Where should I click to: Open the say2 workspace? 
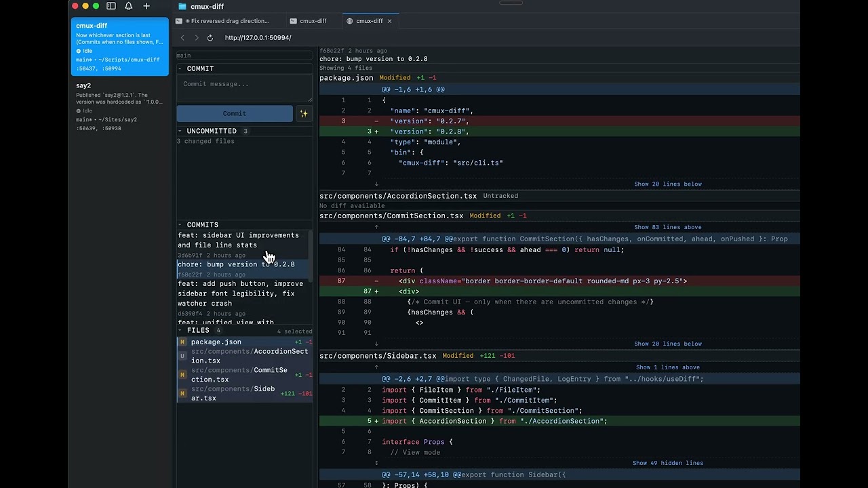point(120,106)
